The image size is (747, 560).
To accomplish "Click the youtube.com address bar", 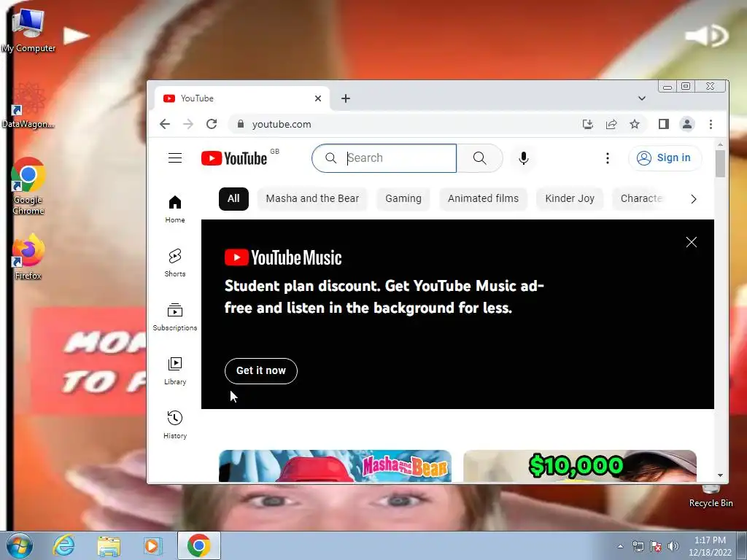I will tap(405, 124).
